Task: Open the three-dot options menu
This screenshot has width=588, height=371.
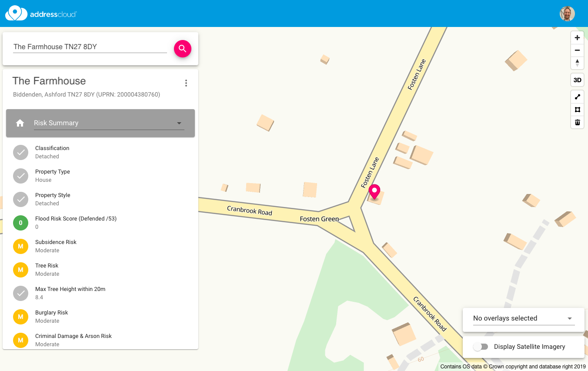Action: 186,83
